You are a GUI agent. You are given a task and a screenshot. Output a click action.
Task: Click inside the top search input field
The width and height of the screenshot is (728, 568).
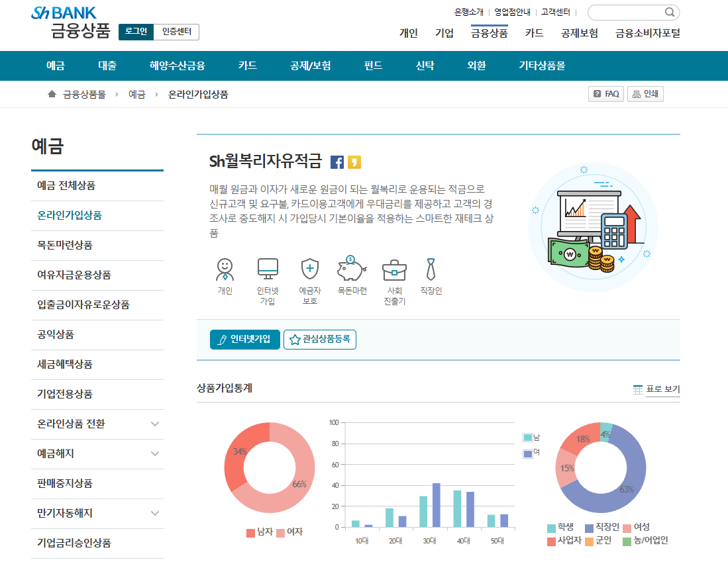coord(626,12)
